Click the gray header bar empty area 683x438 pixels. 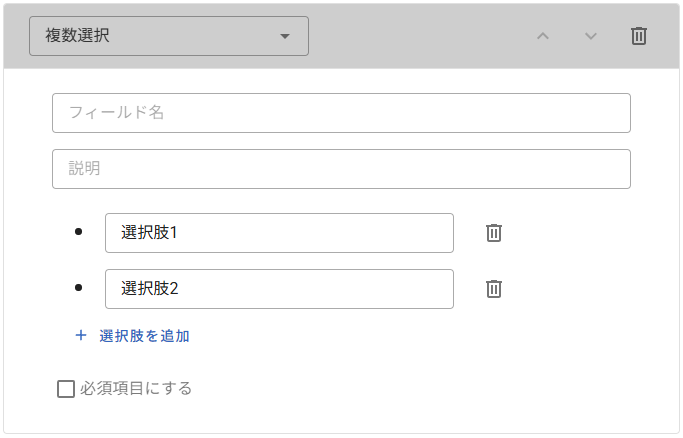click(420, 36)
